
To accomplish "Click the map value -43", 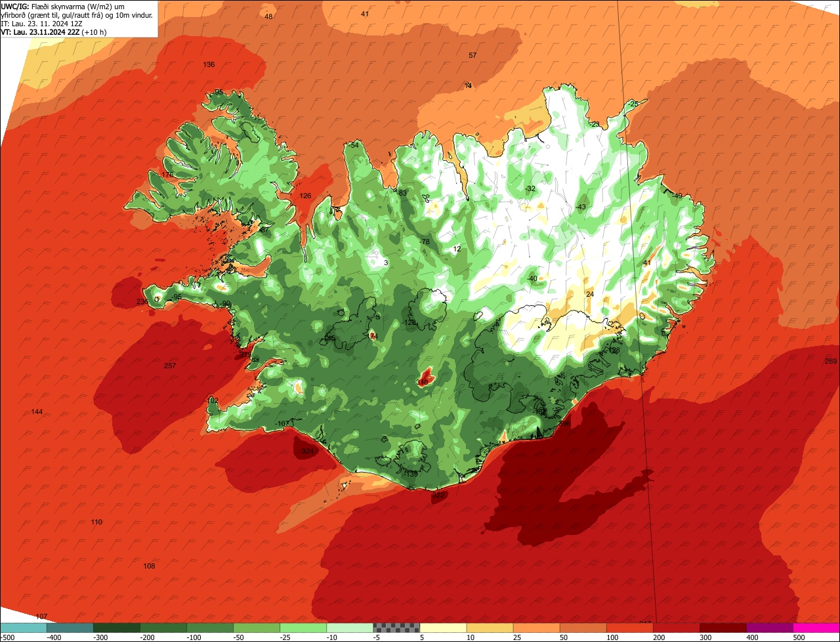I will coord(580,207).
